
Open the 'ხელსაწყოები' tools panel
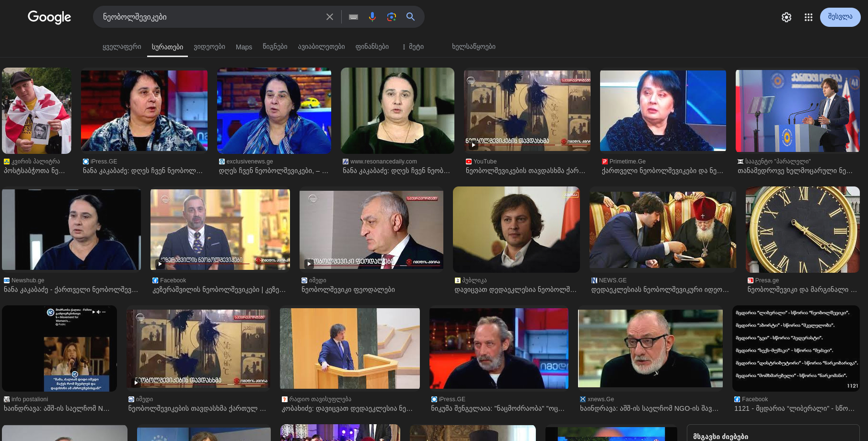click(474, 46)
